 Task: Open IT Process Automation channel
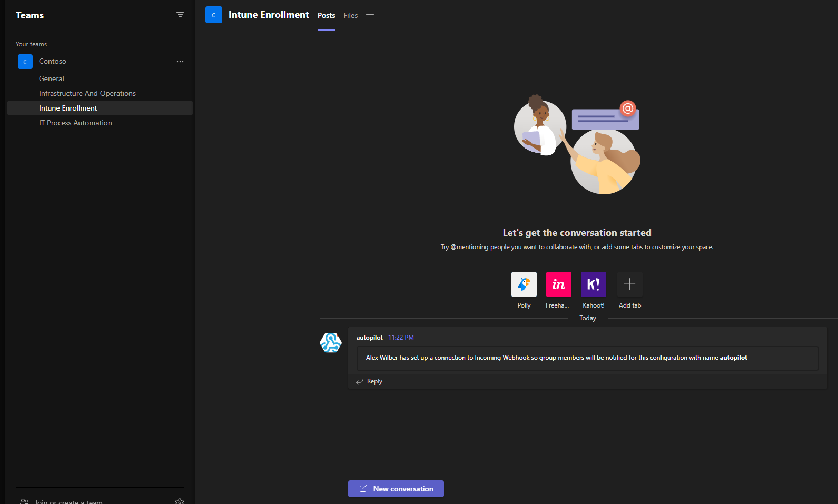pyautogui.click(x=75, y=123)
